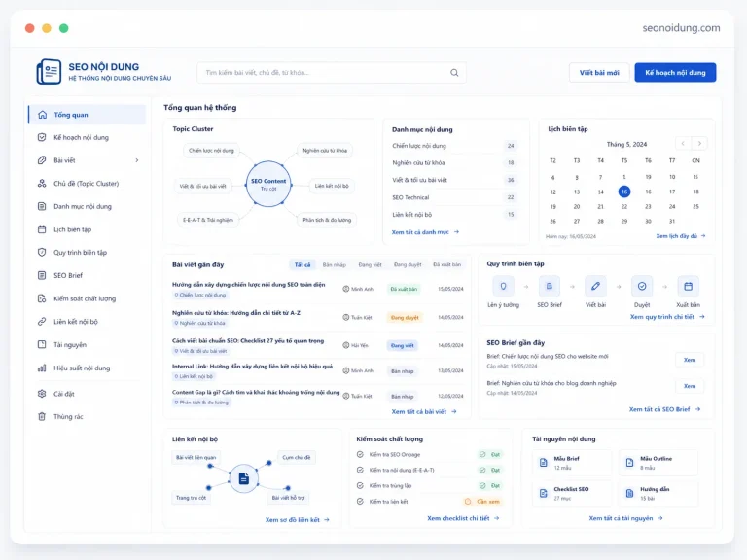Viewport: 747px width, 560px height.
Task: Go to next month in calendar
Action: click(699, 143)
